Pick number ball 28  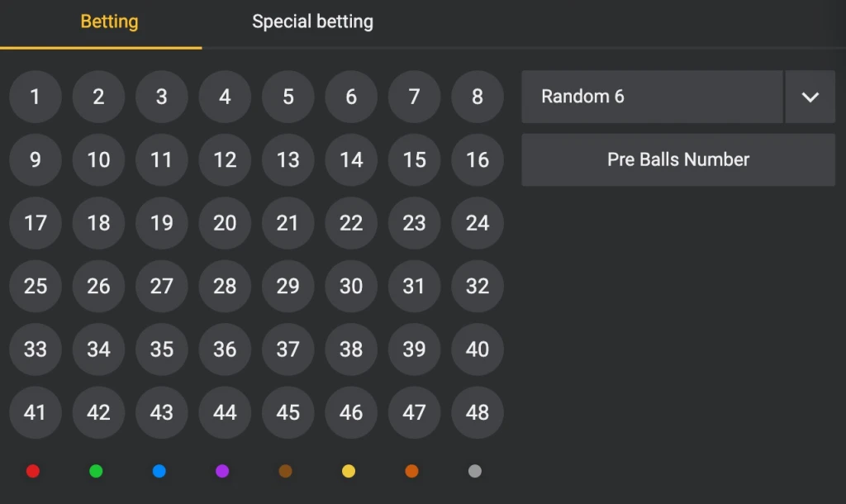225,286
